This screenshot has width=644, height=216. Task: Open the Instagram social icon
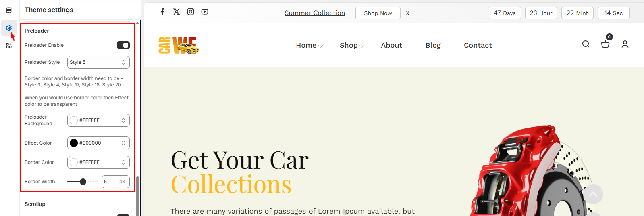tap(191, 12)
